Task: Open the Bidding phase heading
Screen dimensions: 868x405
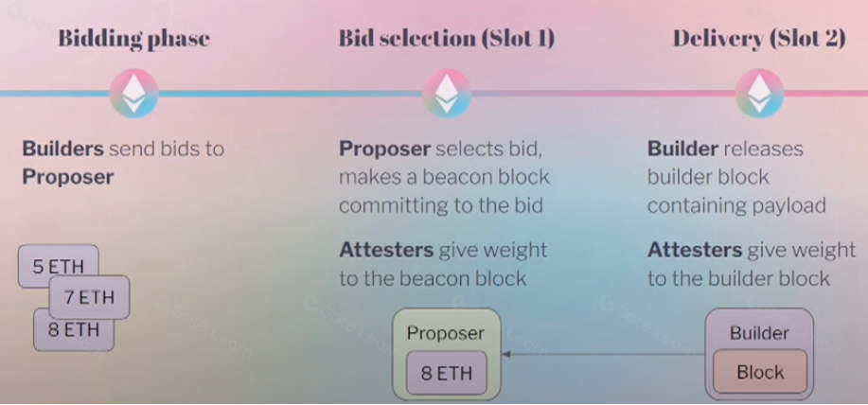Action: [133, 39]
